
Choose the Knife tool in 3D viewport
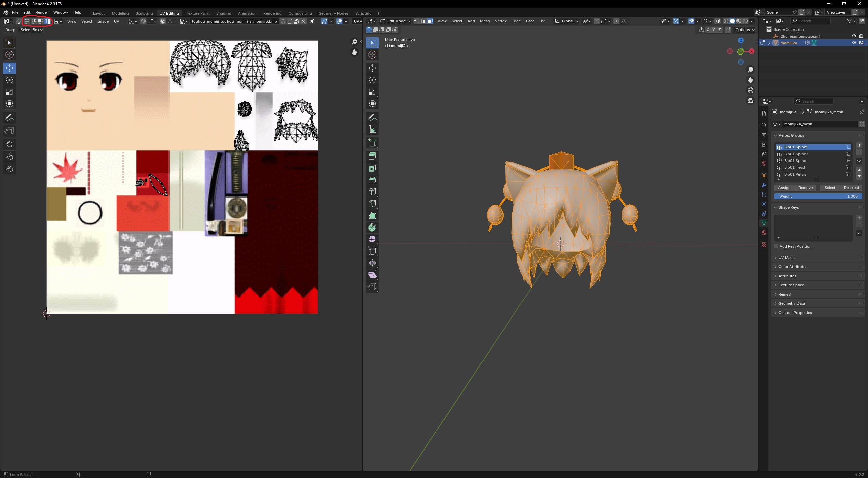(372, 204)
